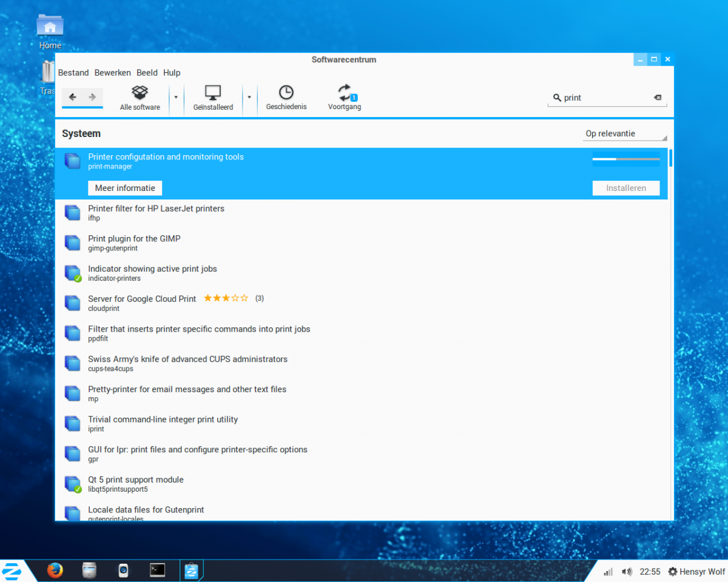Clear the search field text
The image size is (728, 582).
coord(658,98)
